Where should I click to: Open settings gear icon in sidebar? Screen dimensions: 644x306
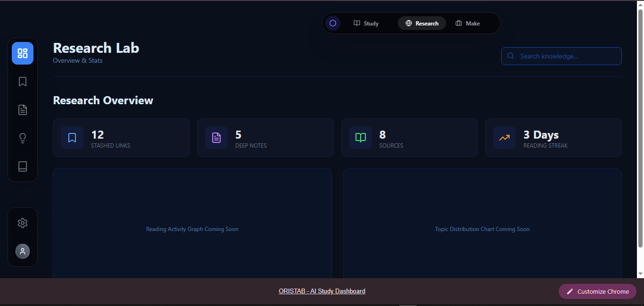(23, 223)
